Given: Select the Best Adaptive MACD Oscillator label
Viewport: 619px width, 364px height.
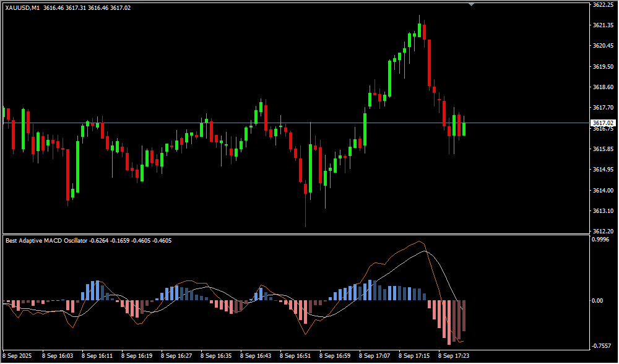Looking at the screenshot, I should 46,240.
